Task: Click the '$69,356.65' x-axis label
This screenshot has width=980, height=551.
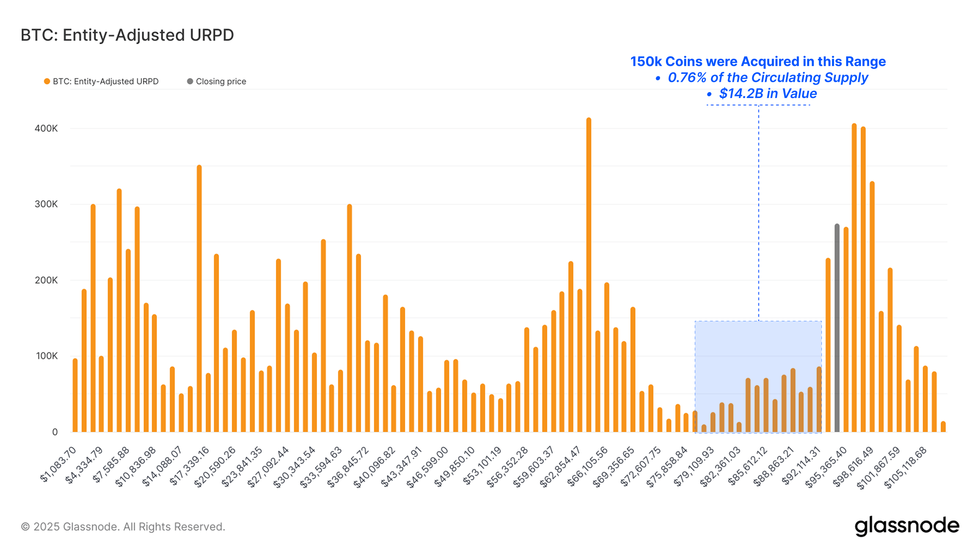Action: 613,467
